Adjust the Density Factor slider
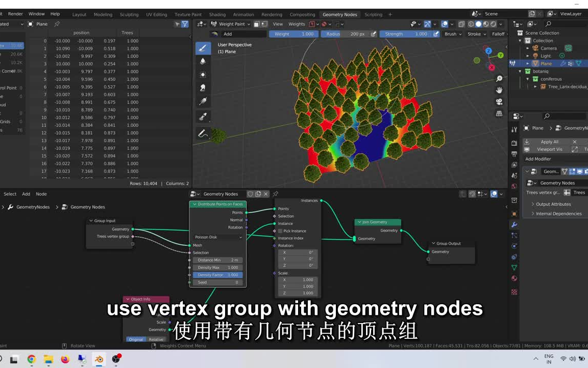The width and height of the screenshot is (588, 368). click(217, 274)
